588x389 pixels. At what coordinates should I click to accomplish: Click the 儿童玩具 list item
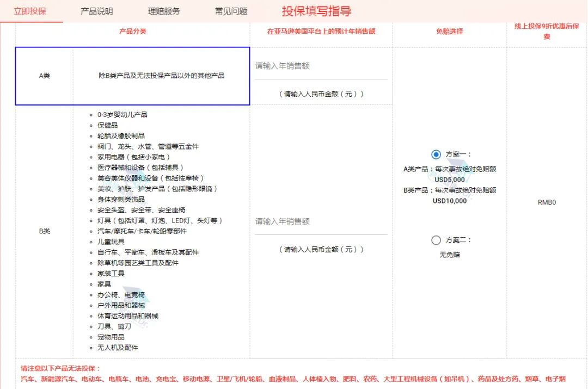point(111,242)
